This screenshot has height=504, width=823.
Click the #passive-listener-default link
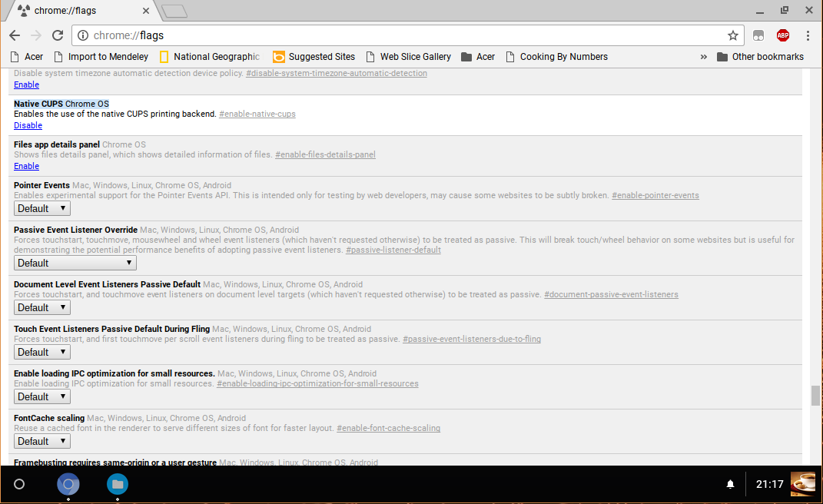[393, 250]
